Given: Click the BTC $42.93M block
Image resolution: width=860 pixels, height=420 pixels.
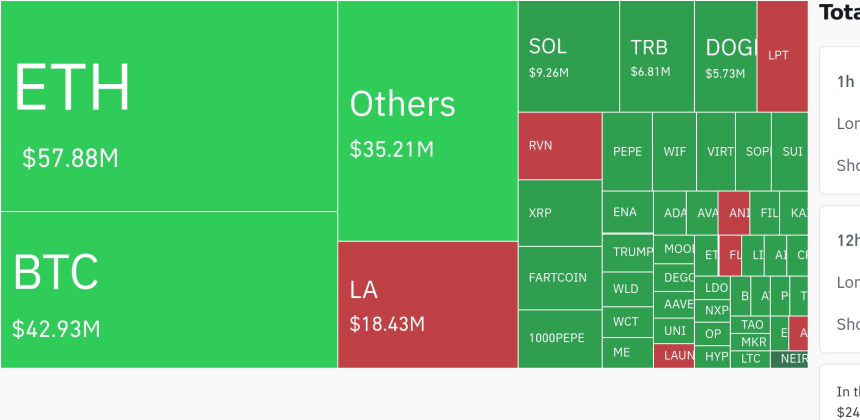Looking at the screenshot, I should [x=169, y=290].
